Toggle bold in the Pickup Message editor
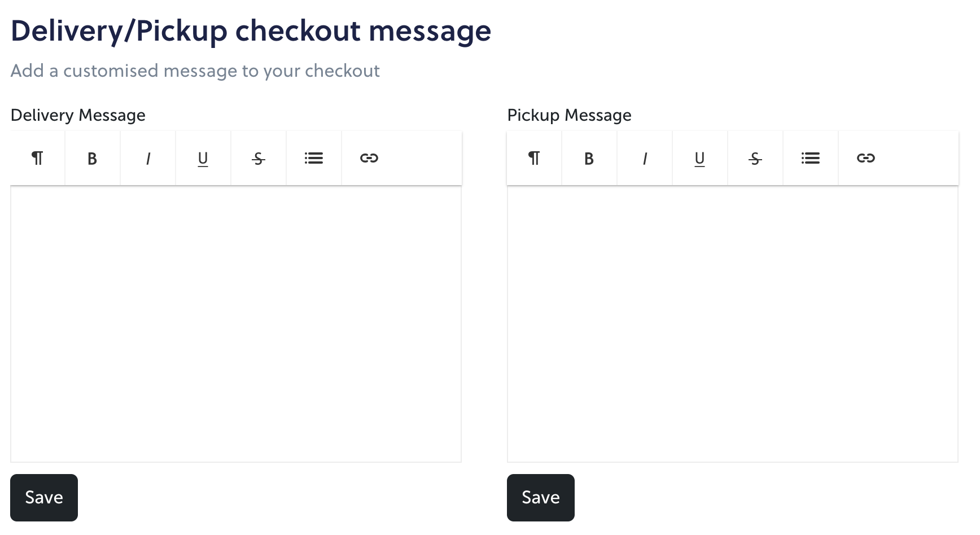980x535 pixels. 589,158
